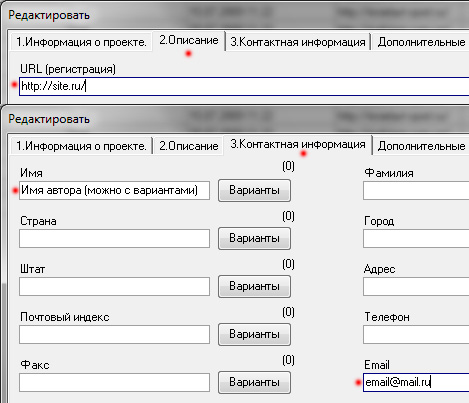469x403 pixels.
Task: Select '2.Описание' tab in upper window
Action: (x=189, y=41)
